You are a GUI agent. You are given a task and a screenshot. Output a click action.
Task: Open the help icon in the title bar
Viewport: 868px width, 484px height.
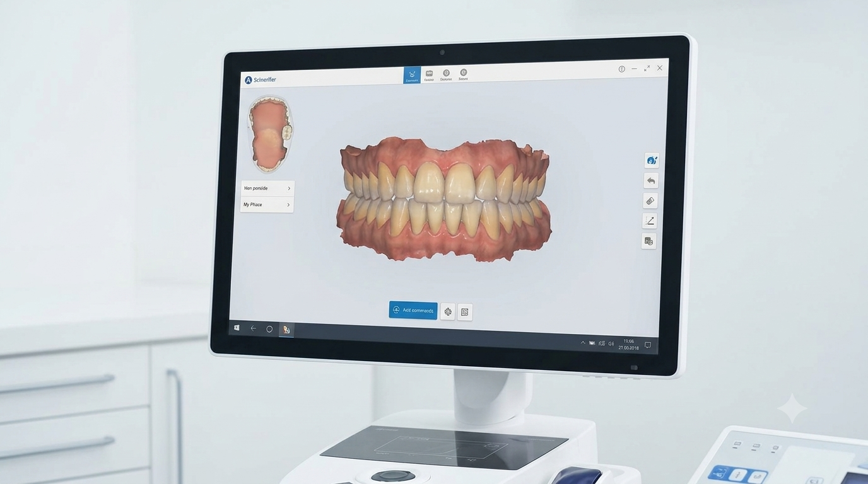tap(621, 69)
